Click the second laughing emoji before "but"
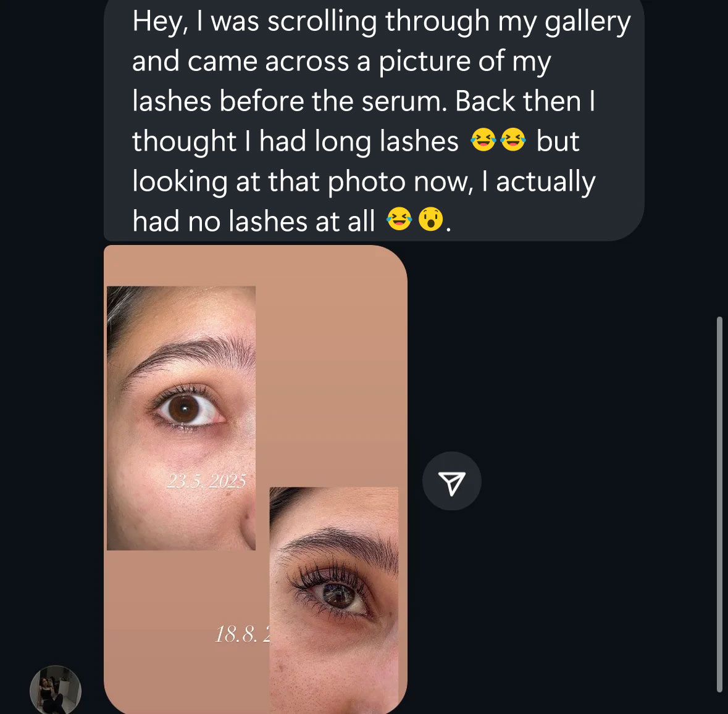 click(513, 140)
